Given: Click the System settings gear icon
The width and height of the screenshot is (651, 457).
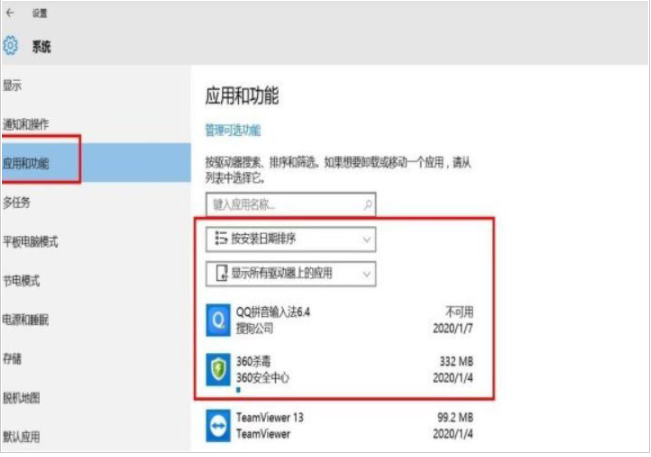Looking at the screenshot, I should click(x=11, y=46).
